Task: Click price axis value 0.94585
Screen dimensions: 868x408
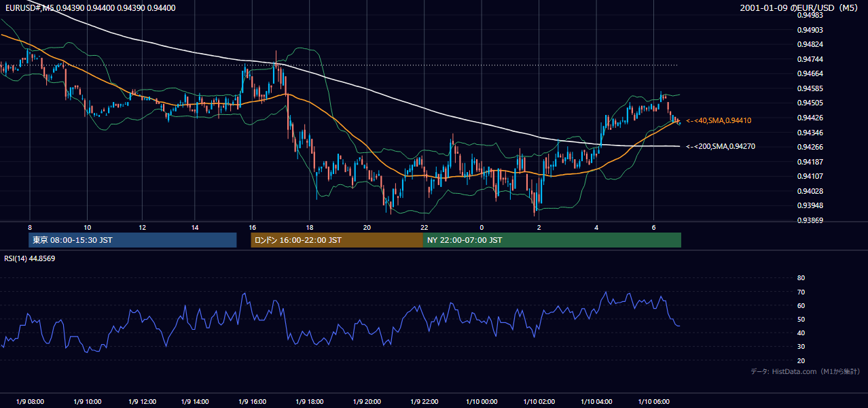Action: click(810, 88)
